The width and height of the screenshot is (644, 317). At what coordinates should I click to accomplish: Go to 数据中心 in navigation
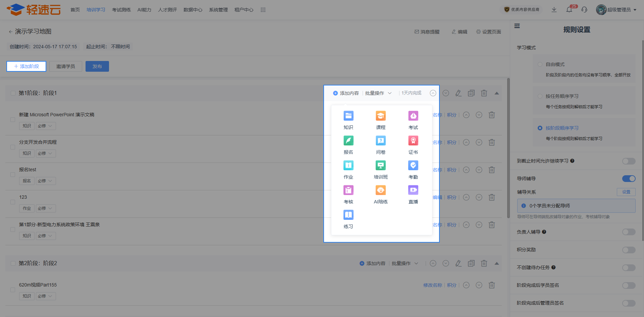coord(193,10)
